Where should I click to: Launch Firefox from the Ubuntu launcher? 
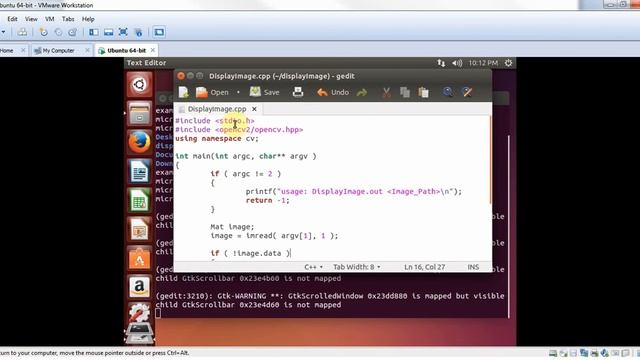(x=139, y=142)
